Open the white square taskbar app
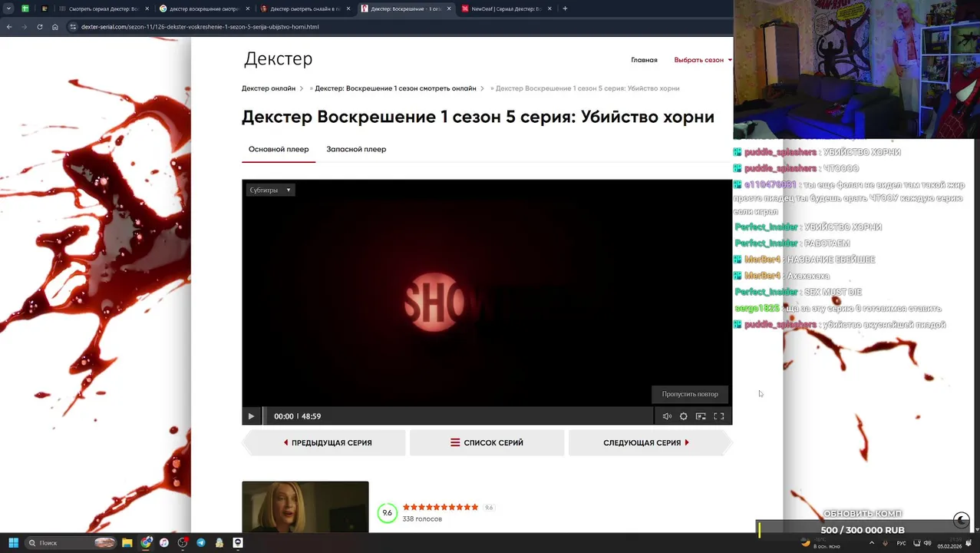980x553 pixels. click(x=238, y=542)
